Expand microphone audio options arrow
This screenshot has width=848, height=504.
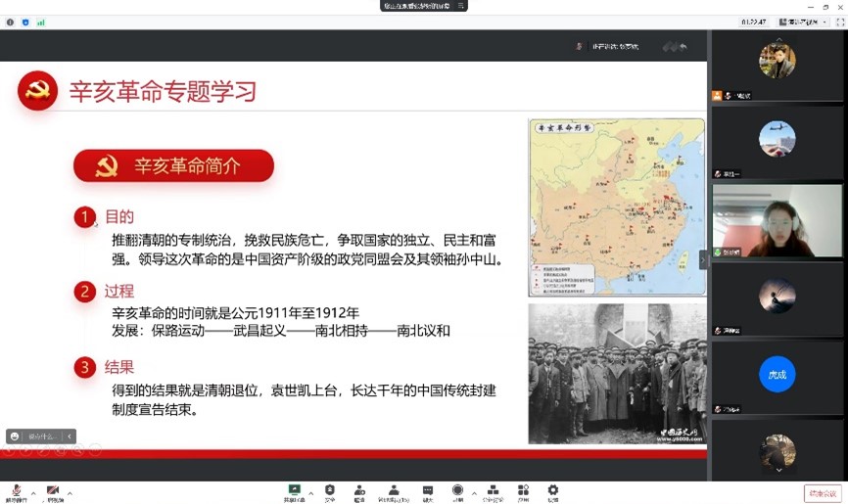coord(32,492)
